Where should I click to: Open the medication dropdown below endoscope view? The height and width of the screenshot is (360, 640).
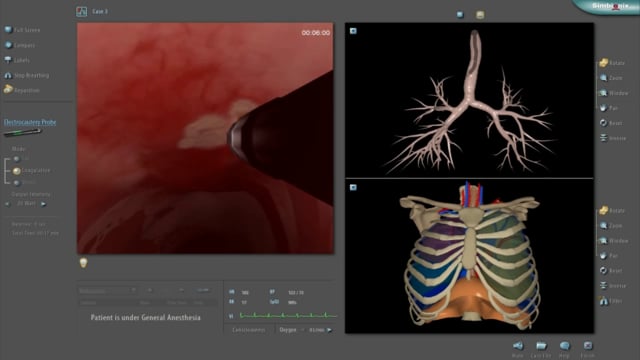[107, 291]
